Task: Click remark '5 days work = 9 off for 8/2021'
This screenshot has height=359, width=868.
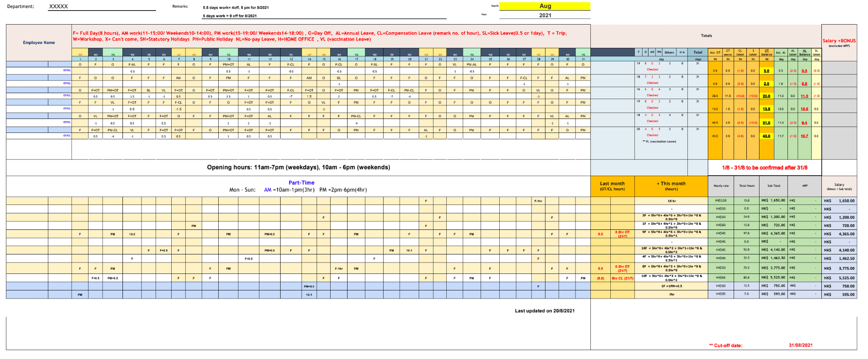Action: pos(230,16)
